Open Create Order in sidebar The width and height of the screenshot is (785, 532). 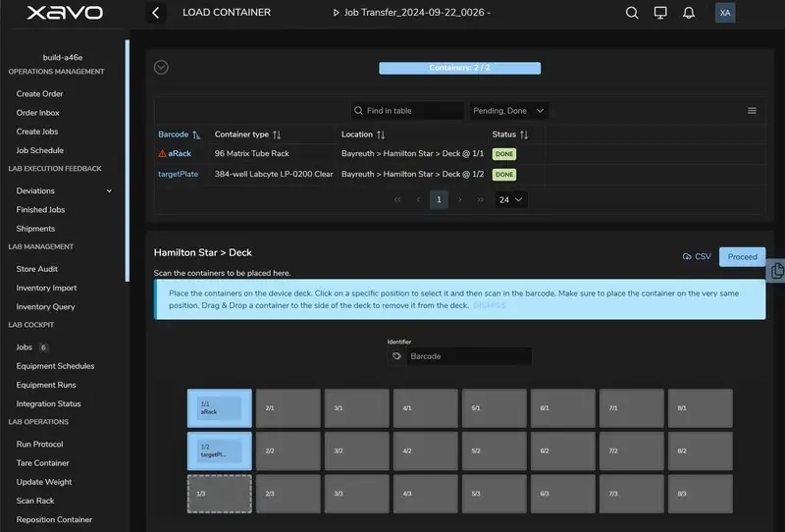click(39, 93)
